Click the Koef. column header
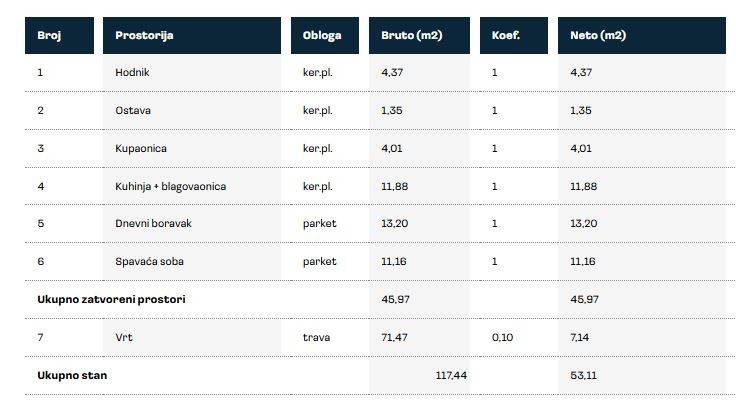The image size is (736, 403). click(506, 36)
